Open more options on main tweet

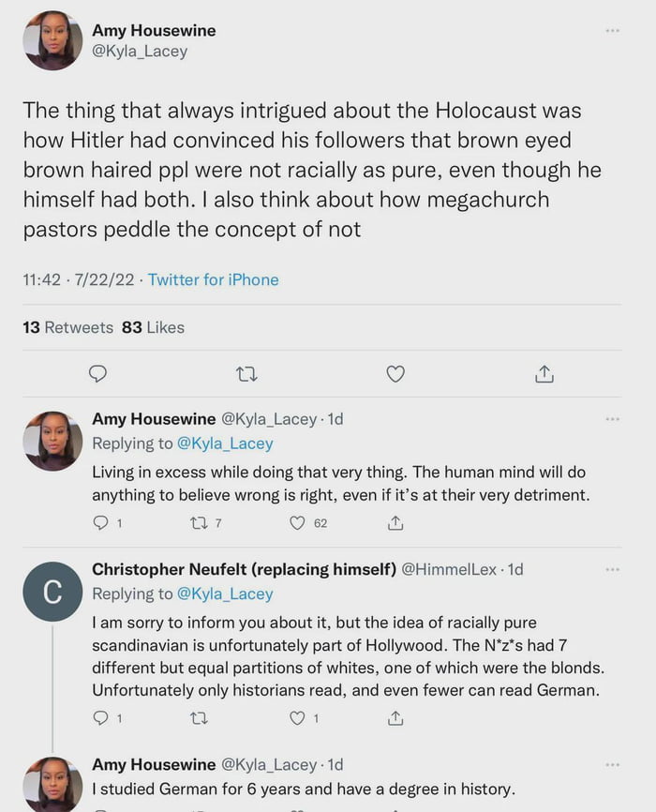(x=612, y=31)
